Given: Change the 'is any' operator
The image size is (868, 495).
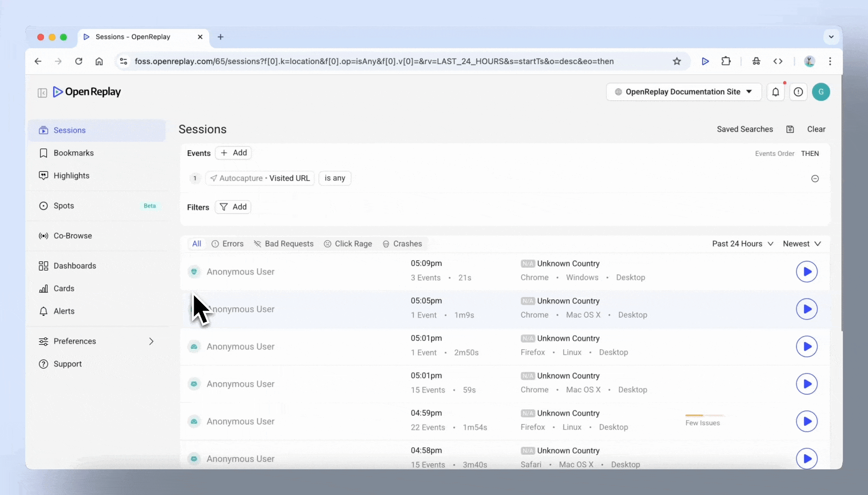Looking at the screenshot, I should coord(335,178).
